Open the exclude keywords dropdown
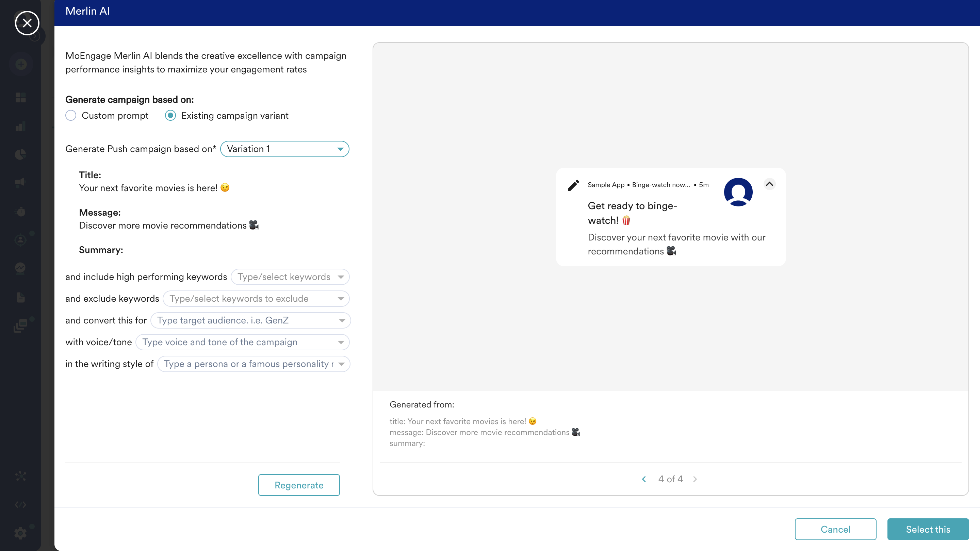 [256, 299]
